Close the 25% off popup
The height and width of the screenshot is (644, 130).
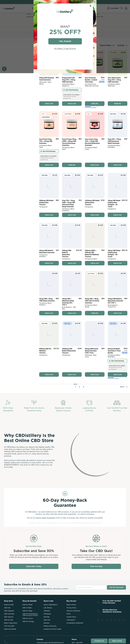tap(90, 6)
